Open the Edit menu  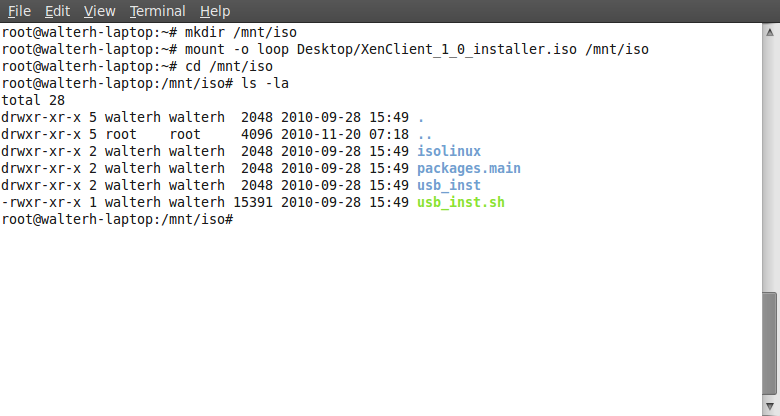pyautogui.click(x=57, y=11)
